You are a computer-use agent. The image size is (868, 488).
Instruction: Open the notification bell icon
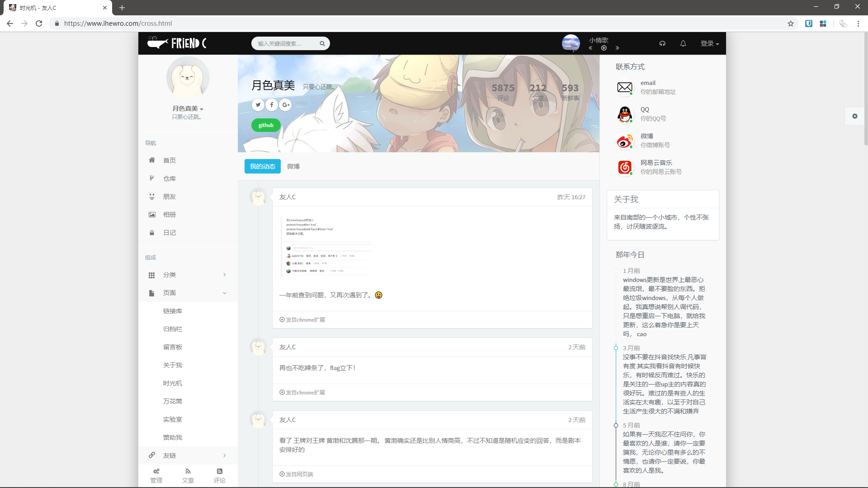pos(683,43)
